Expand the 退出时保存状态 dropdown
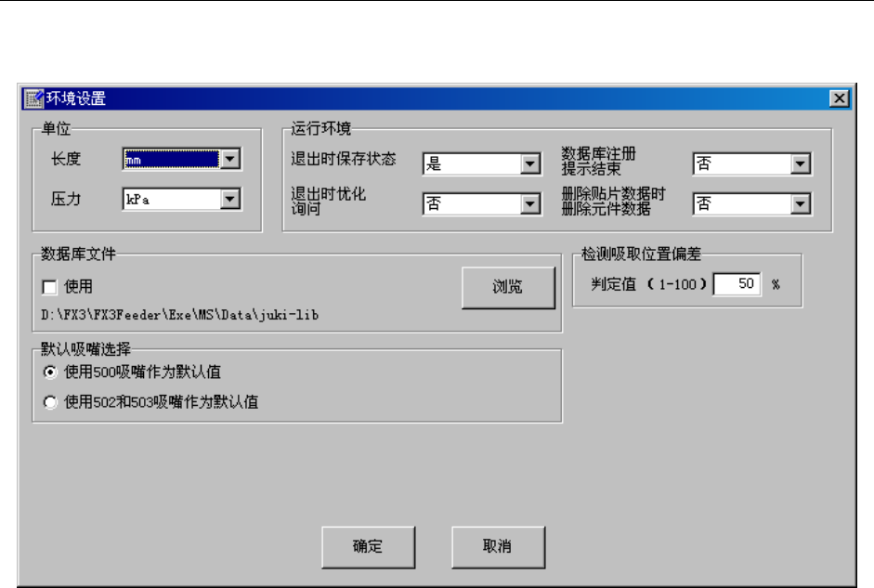This screenshot has width=874, height=588. pyautogui.click(x=530, y=163)
